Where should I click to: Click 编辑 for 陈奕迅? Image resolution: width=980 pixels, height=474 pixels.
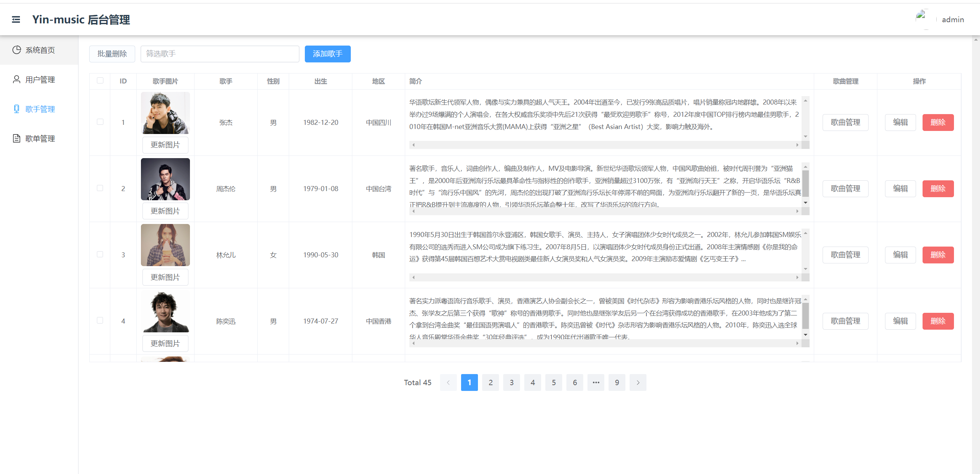coord(900,321)
